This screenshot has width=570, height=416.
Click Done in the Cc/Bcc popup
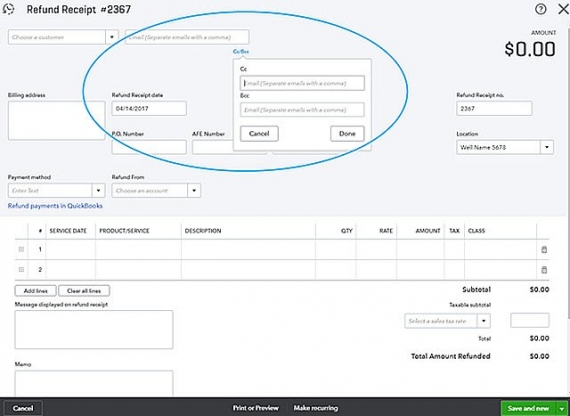(347, 133)
